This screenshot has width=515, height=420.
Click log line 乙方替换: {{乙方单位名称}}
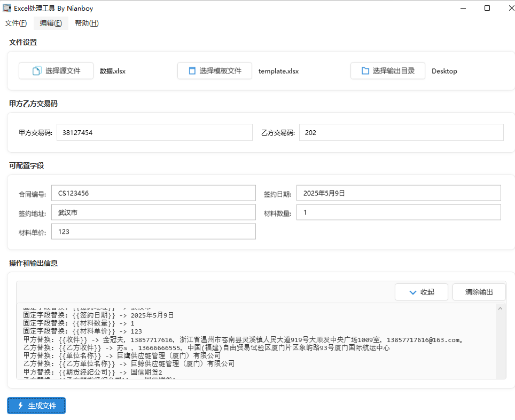tap(129, 363)
